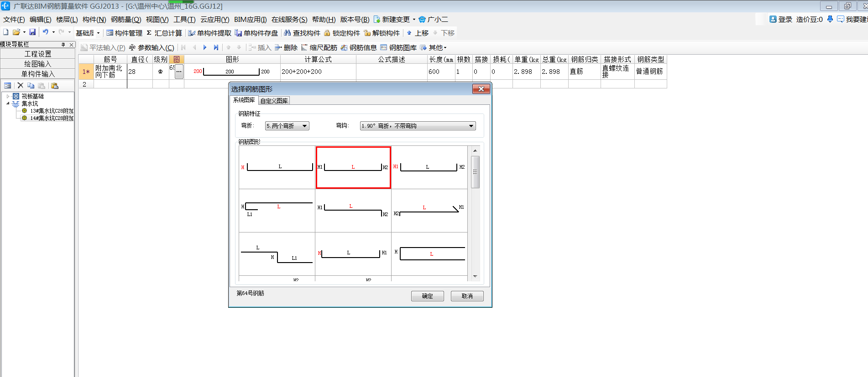Open 查找构件 find component
The image size is (868, 377).
(x=302, y=33)
